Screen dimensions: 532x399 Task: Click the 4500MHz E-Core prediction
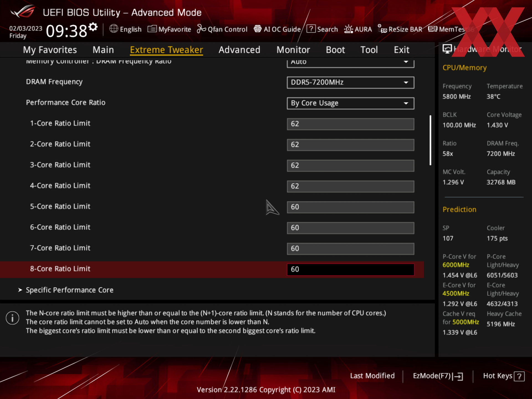click(x=456, y=293)
